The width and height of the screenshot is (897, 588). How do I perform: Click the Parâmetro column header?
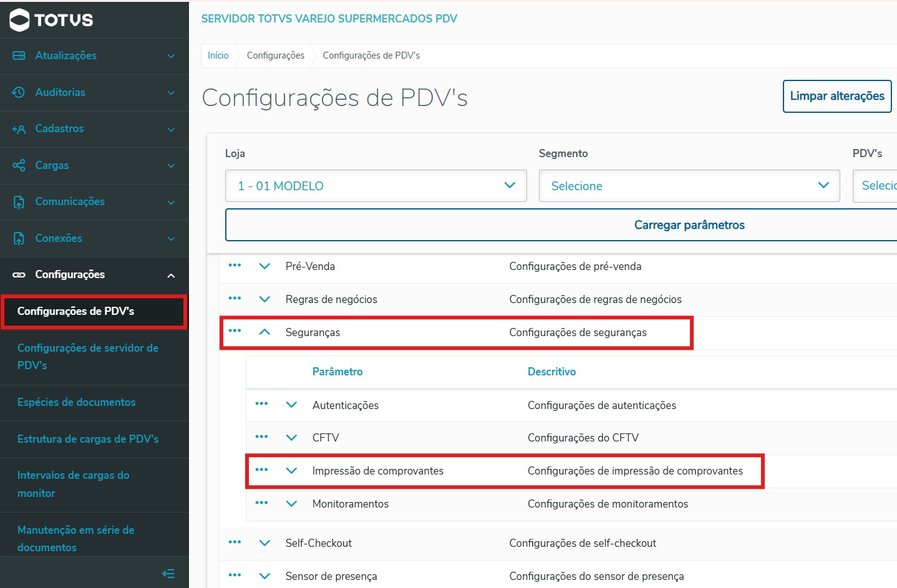[x=337, y=372]
